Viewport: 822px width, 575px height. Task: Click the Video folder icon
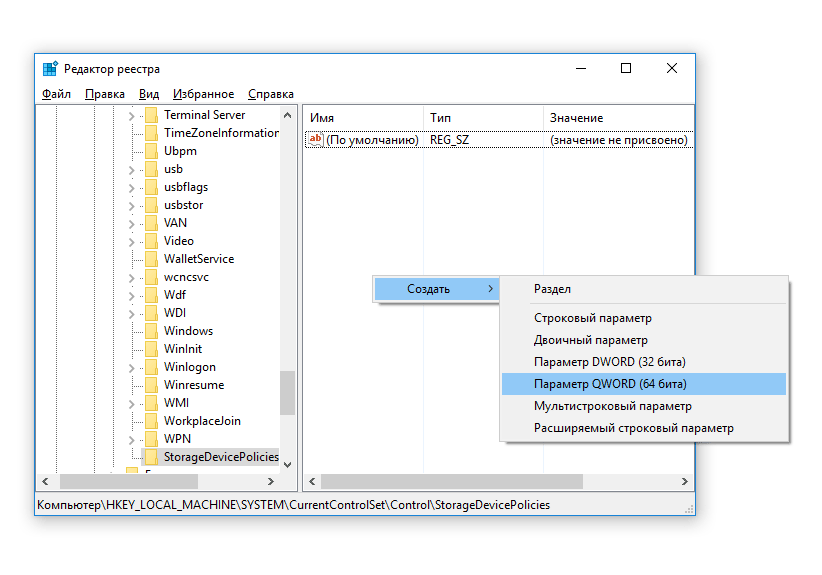(x=151, y=241)
